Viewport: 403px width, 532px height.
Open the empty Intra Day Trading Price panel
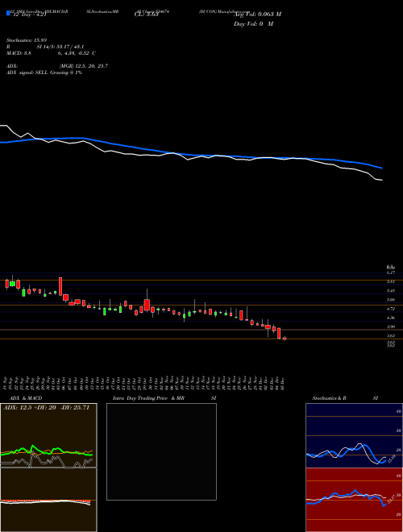[161, 451]
